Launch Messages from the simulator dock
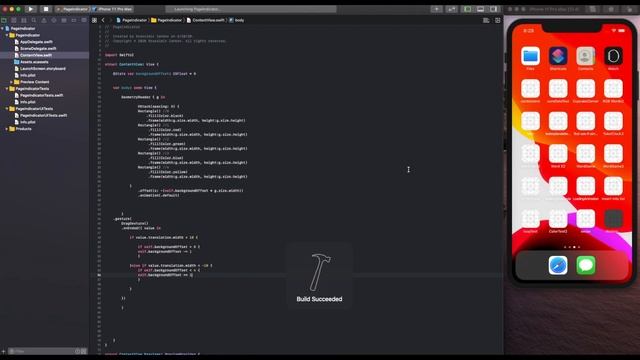640x360 pixels. click(586, 265)
